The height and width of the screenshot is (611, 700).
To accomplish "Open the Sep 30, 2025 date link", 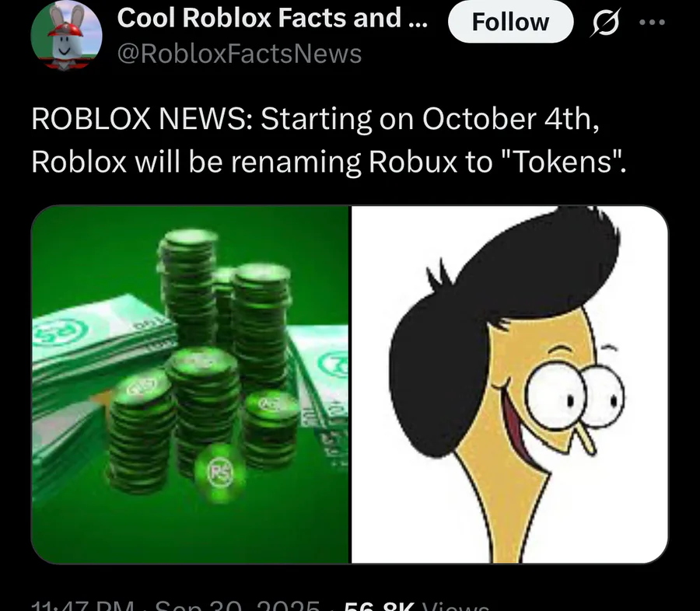I will [237, 606].
